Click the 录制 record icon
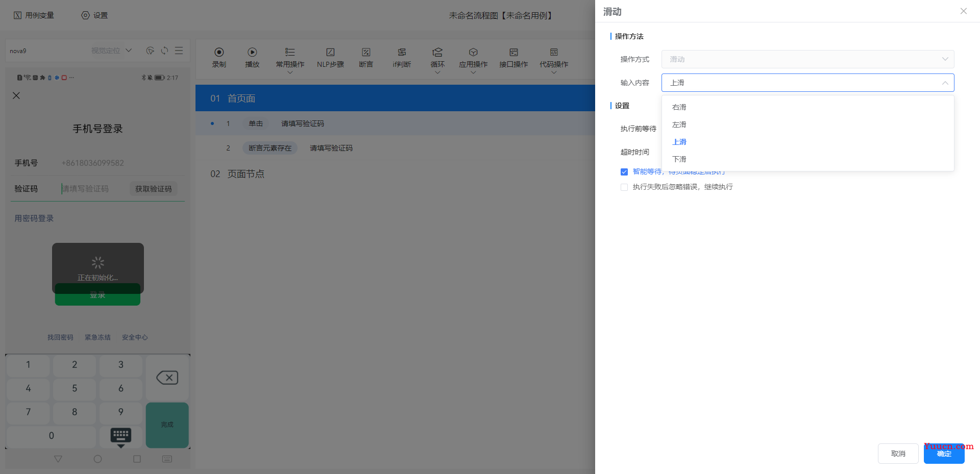 pos(219,52)
